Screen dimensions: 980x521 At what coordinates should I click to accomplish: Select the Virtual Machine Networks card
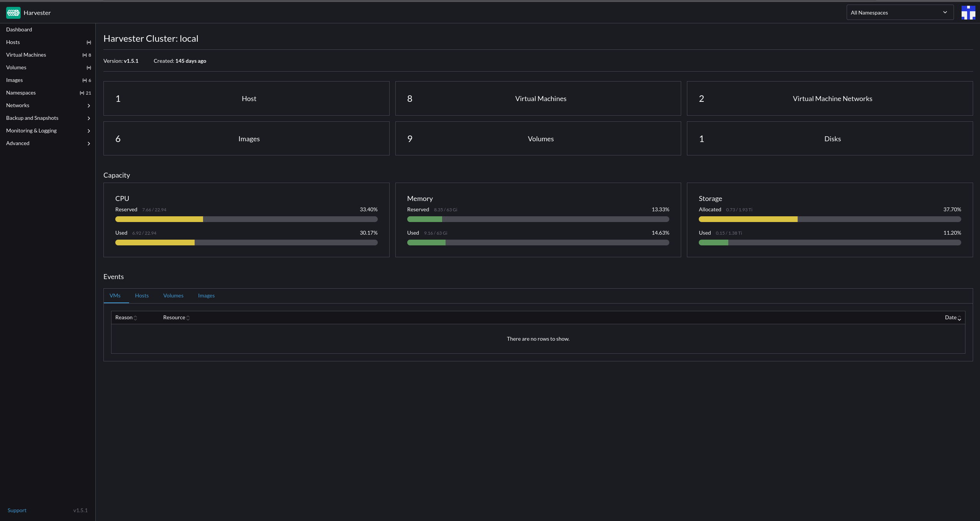pyautogui.click(x=830, y=98)
